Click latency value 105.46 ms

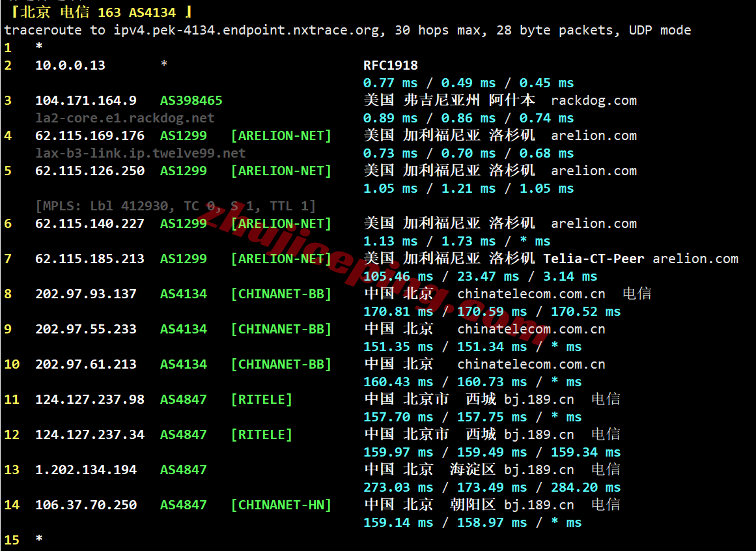click(399, 277)
